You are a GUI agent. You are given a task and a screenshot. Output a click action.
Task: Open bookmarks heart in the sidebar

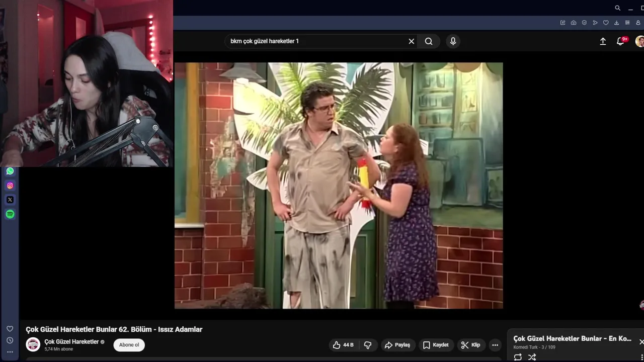pyautogui.click(x=10, y=329)
